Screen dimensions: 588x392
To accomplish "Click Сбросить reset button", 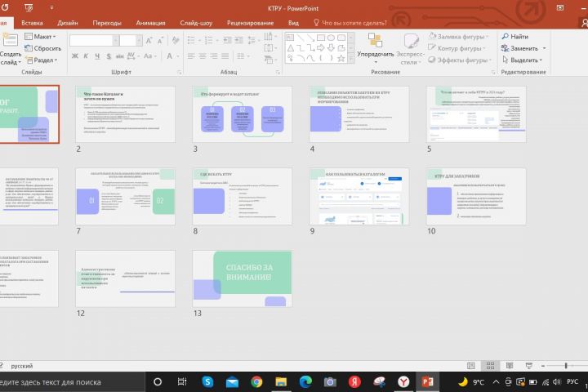I will pyautogui.click(x=42, y=48).
